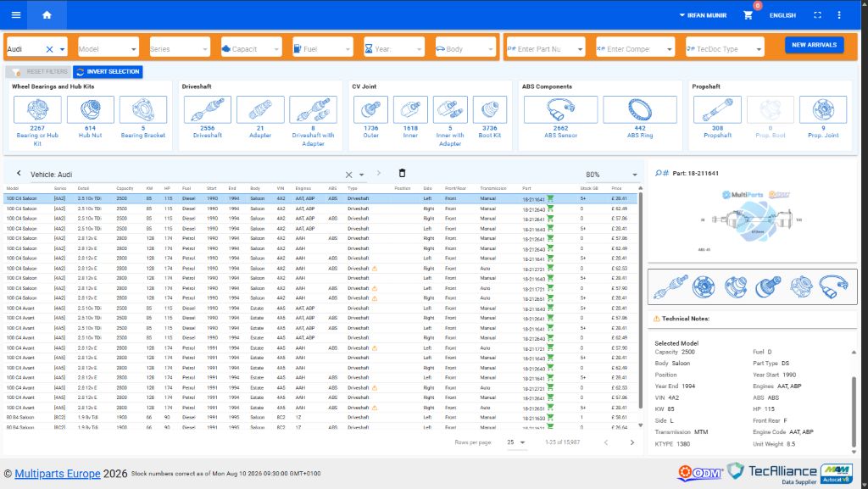This screenshot has height=489, width=868.
Task: Sort by the Model column header
Action: (13, 188)
